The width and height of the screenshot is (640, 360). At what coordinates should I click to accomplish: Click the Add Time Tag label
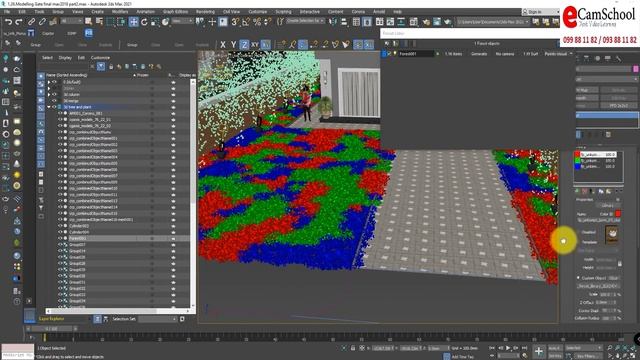pos(462,356)
